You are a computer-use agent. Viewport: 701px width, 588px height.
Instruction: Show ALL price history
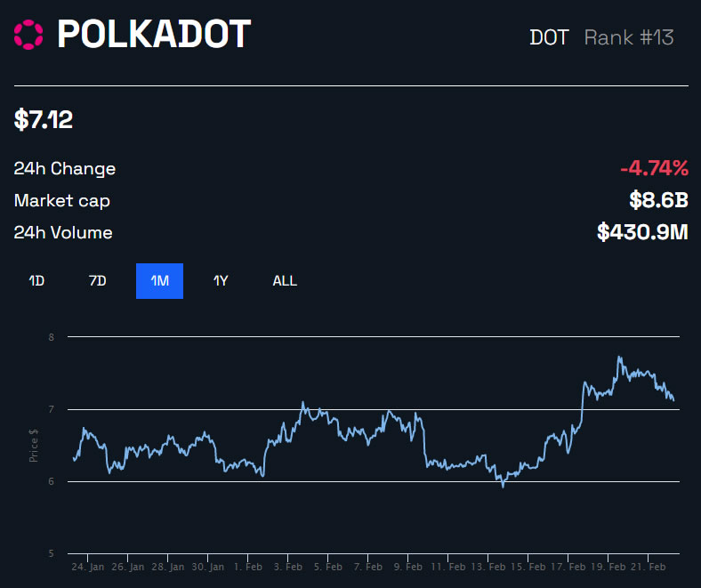point(285,281)
